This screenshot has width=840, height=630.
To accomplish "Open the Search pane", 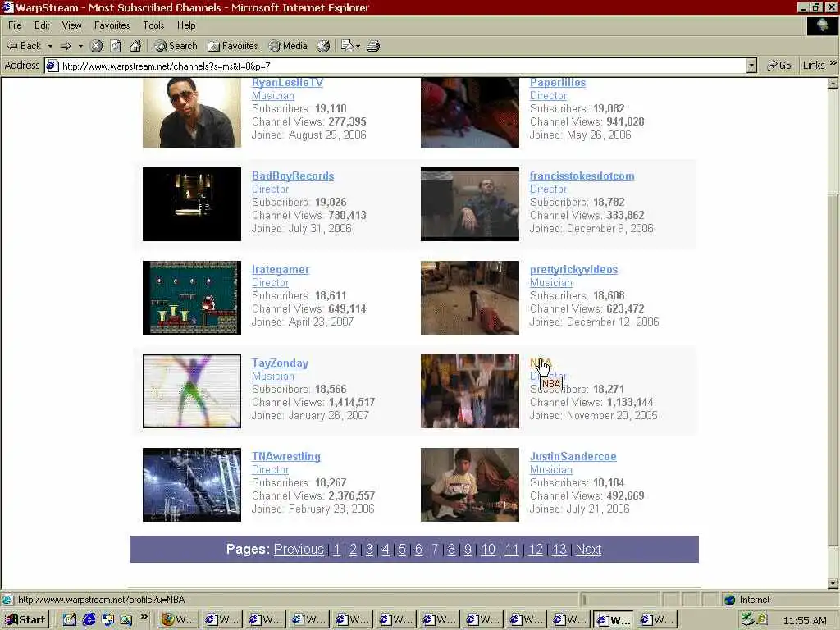I will (176, 46).
